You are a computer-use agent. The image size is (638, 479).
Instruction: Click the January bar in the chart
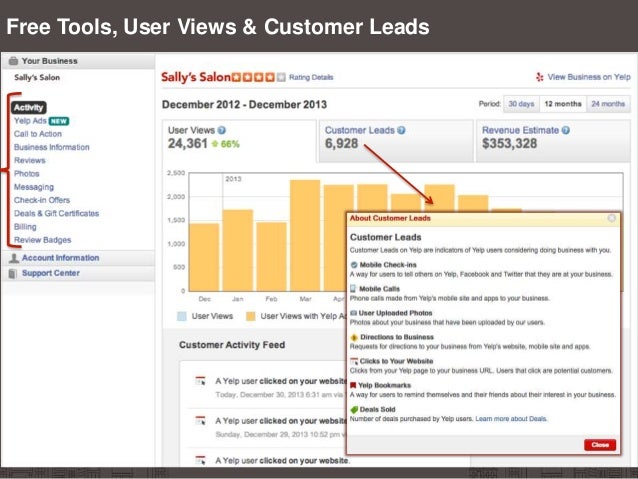[238, 250]
